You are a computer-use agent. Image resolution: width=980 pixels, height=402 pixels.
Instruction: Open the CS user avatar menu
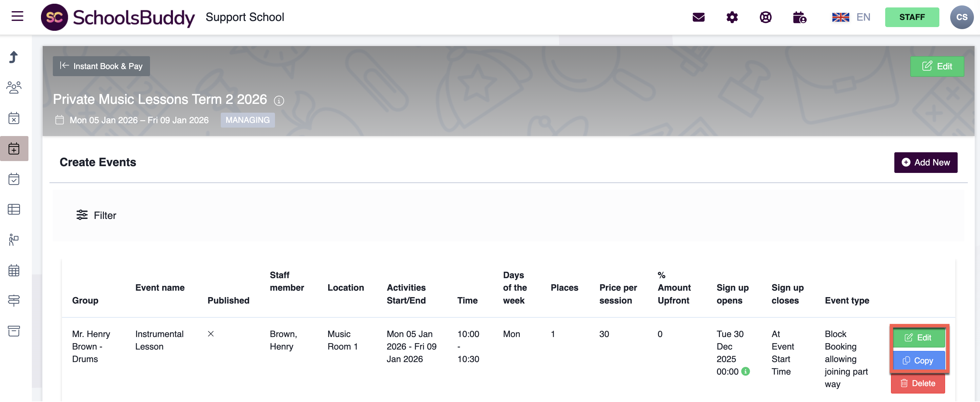point(961,17)
